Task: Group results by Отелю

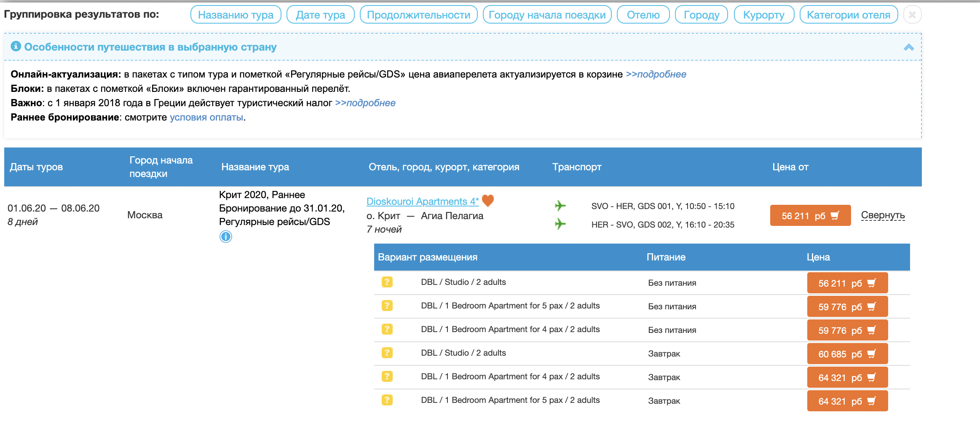Action: pyautogui.click(x=643, y=15)
